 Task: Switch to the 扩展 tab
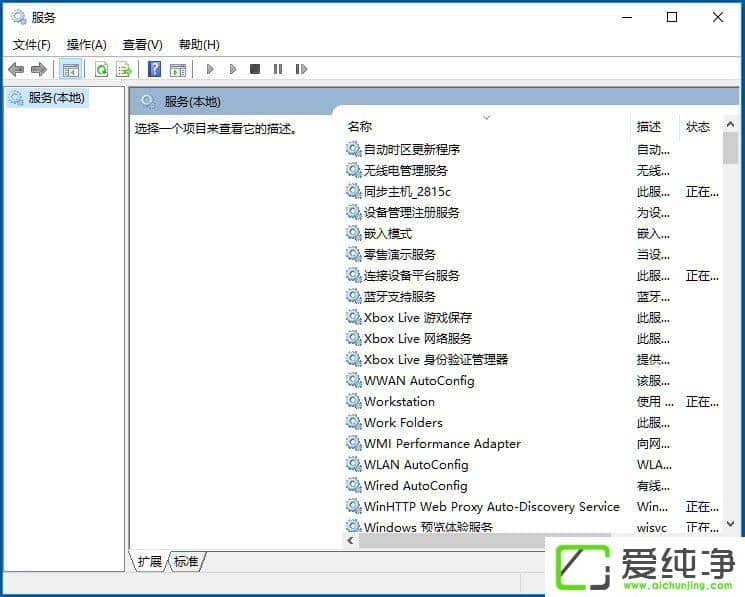tap(150, 562)
